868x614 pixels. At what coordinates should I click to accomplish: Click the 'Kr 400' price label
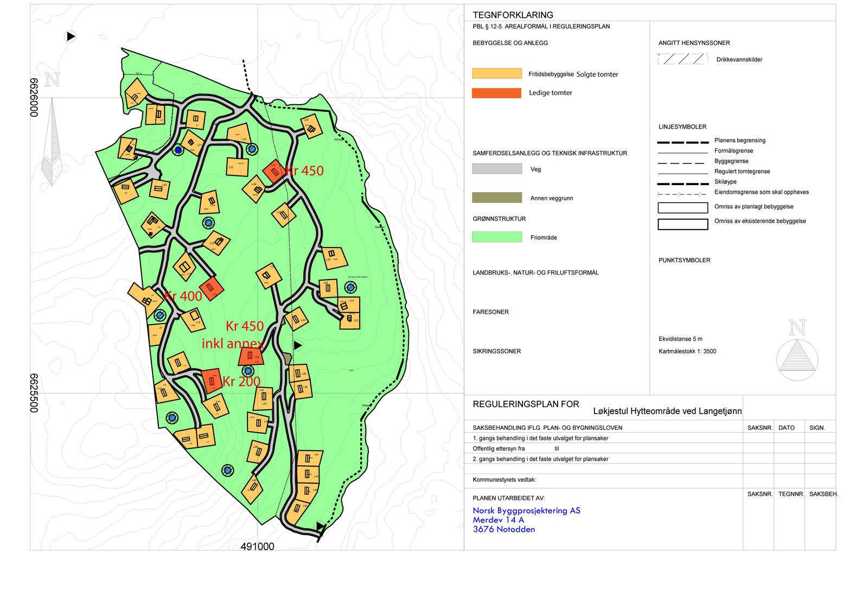click(x=183, y=296)
